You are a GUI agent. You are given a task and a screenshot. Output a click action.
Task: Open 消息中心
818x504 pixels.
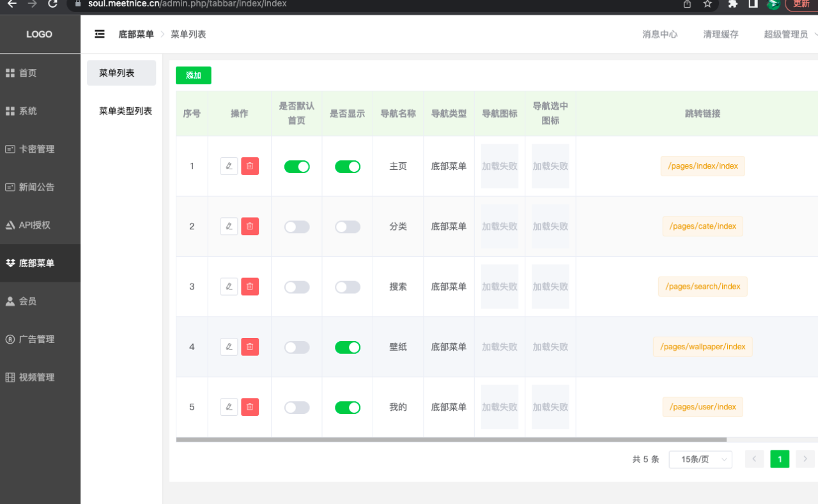[x=660, y=34]
